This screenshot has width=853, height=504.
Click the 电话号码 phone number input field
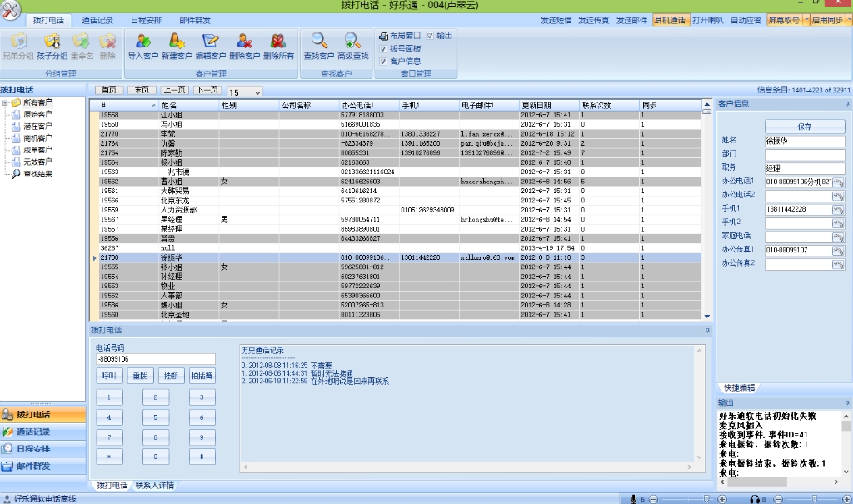click(x=154, y=359)
